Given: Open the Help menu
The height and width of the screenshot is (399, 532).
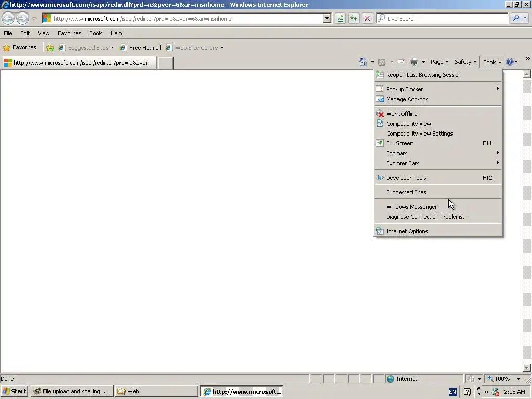Looking at the screenshot, I should tap(116, 33).
